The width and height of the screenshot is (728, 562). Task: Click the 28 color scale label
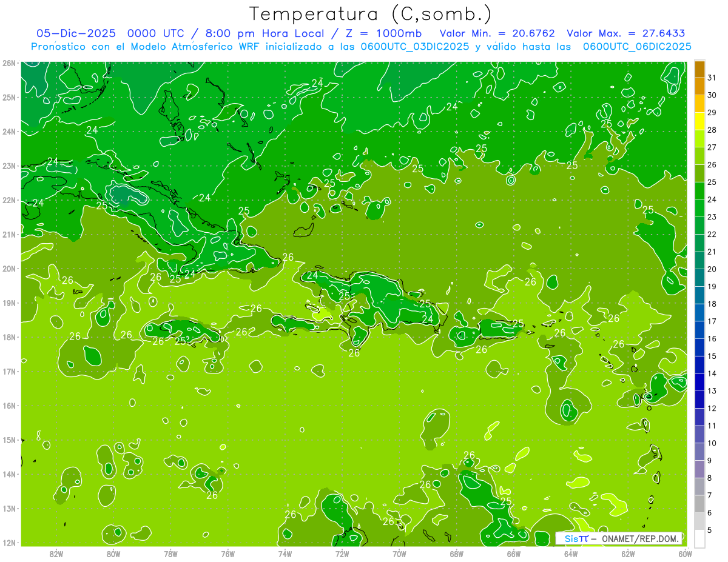pyautogui.click(x=712, y=130)
